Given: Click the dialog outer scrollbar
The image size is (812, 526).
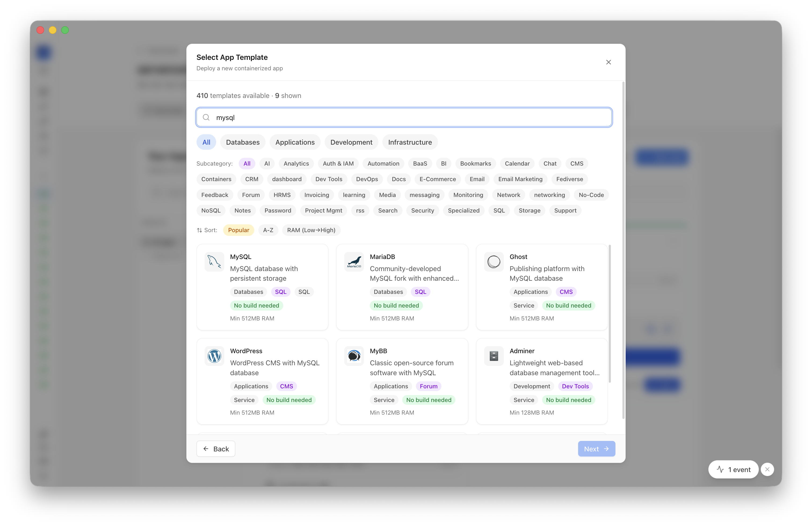Looking at the screenshot, I should (x=623, y=250).
